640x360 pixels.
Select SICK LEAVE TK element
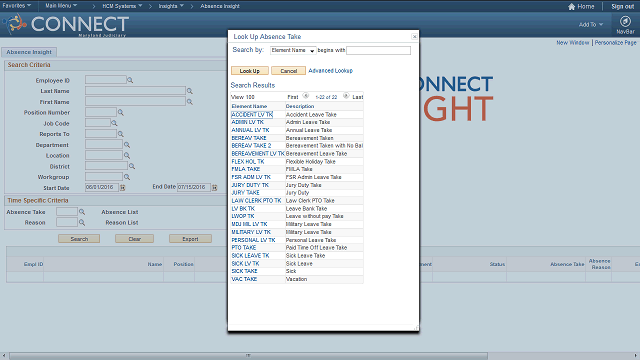[250, 256]
